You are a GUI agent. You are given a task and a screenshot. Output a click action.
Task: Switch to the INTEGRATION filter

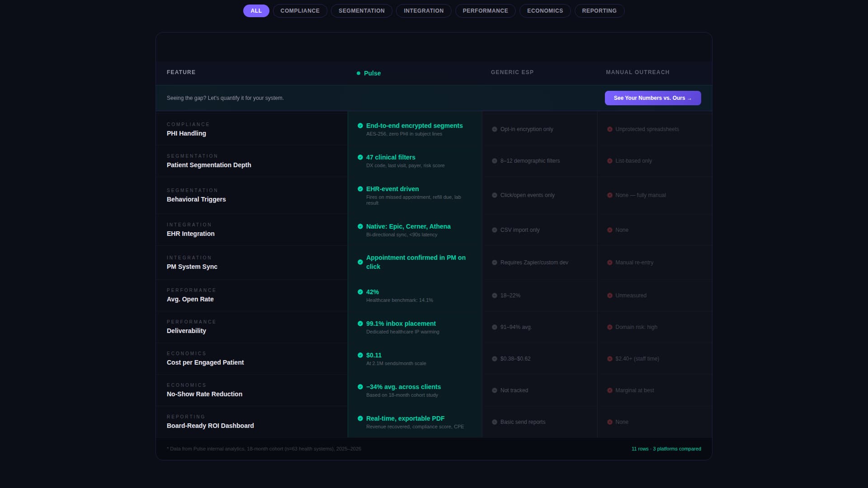[x=424, y=11]
